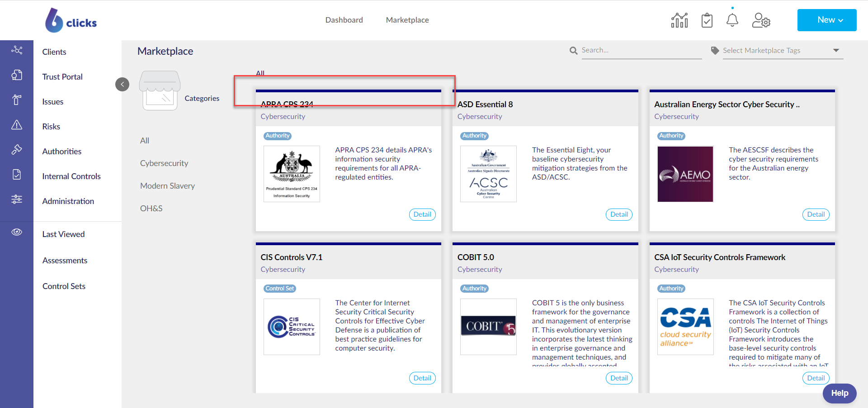The width and height of the screenshot is (868, 408).
Task: Click the marketplace tag icon
Action: (715, 51)
